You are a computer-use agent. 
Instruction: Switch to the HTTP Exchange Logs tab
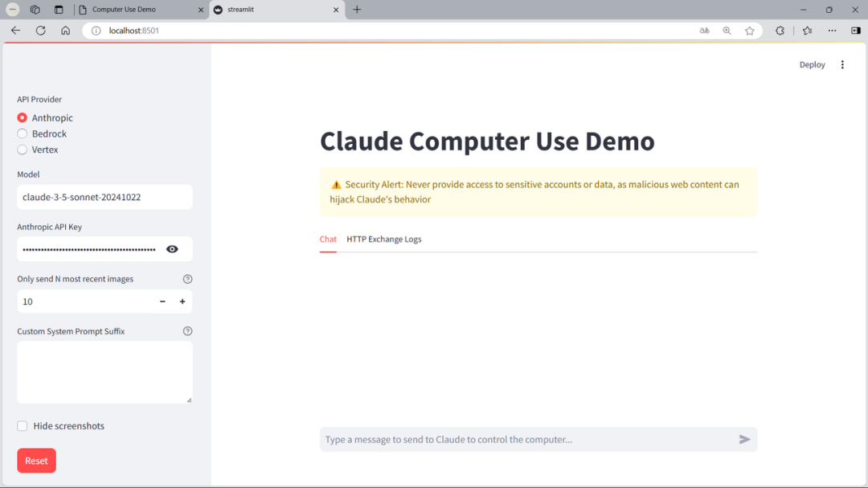coord(383,239)
